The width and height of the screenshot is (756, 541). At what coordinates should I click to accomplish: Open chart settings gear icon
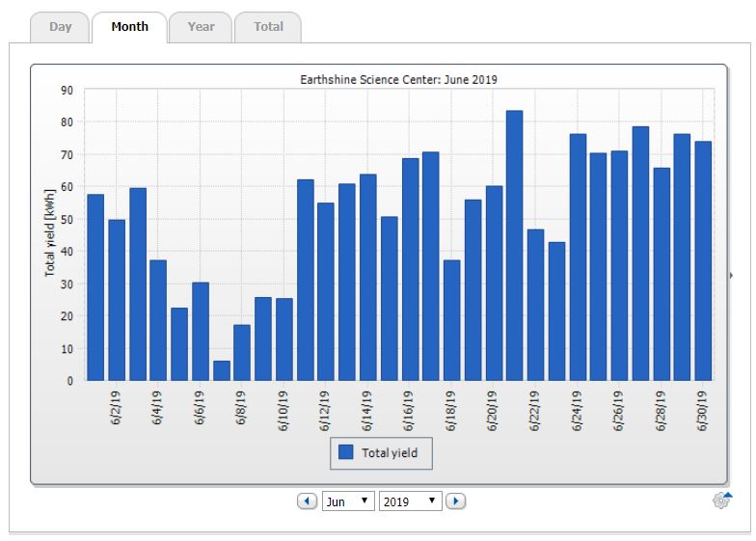[x=720, y=500]
